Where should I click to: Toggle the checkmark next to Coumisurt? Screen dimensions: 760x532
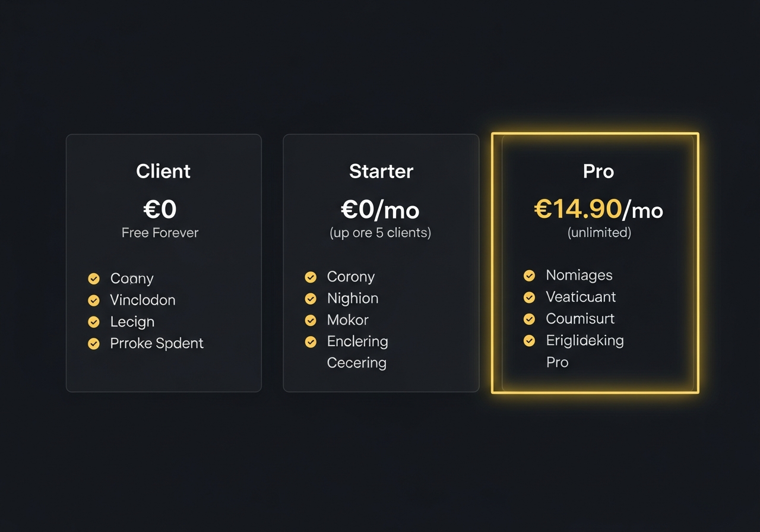pos(528,319)
